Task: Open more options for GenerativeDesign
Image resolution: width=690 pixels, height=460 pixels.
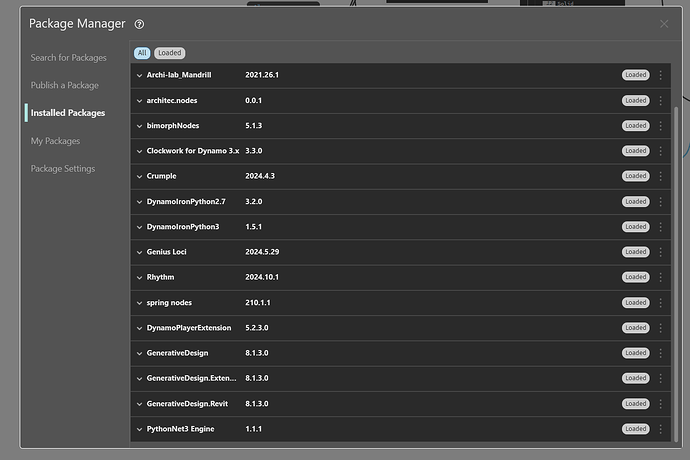Action: 661,353
